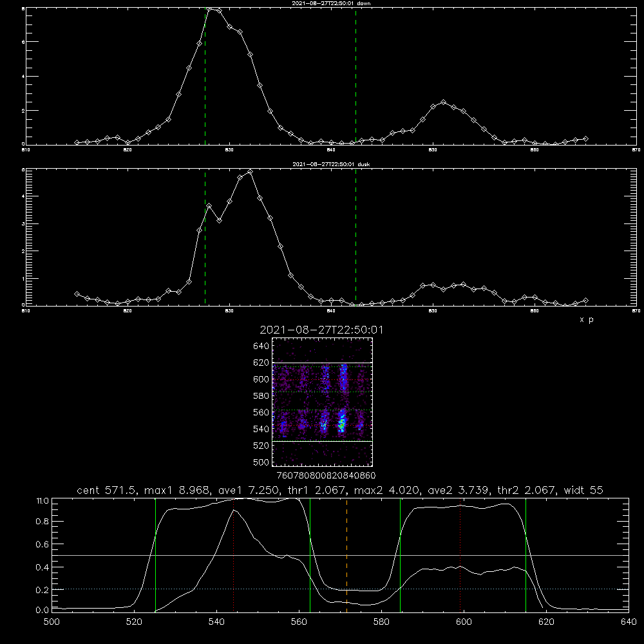Image resolution: width=644 pixels, height=644 pixels.
Task: Click the solid green line near 615 in the bottom plot
Action: 526,554
